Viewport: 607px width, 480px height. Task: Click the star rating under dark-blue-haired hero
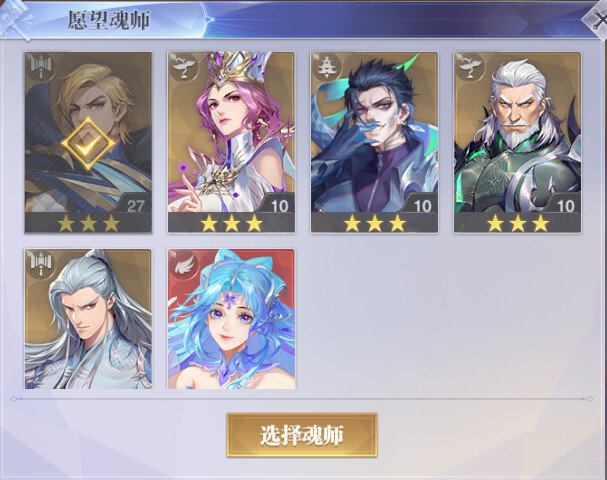tap(375, 223)
